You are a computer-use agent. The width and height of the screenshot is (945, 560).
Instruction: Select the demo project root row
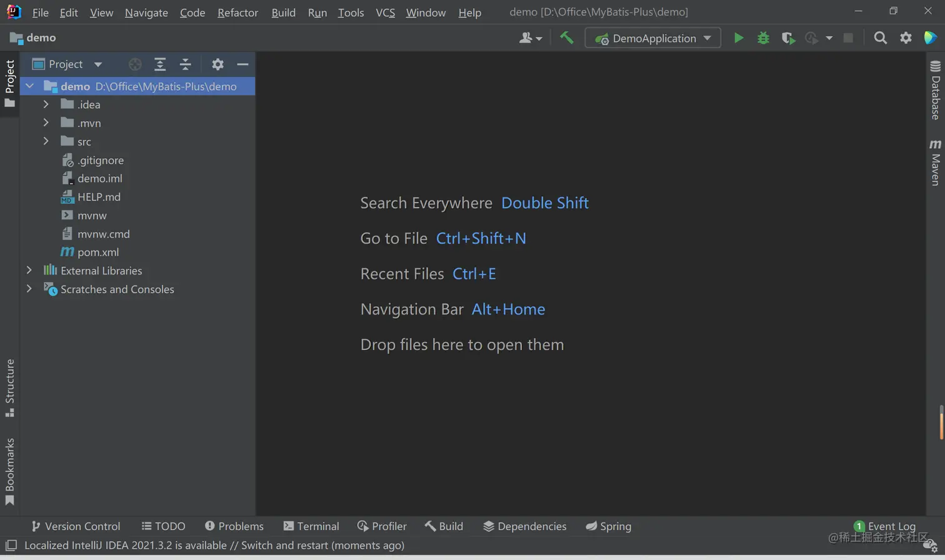137,86
